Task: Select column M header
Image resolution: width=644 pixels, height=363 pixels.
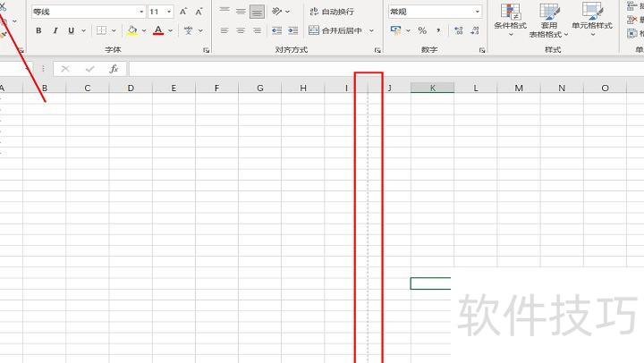Action: click(519, 88)
